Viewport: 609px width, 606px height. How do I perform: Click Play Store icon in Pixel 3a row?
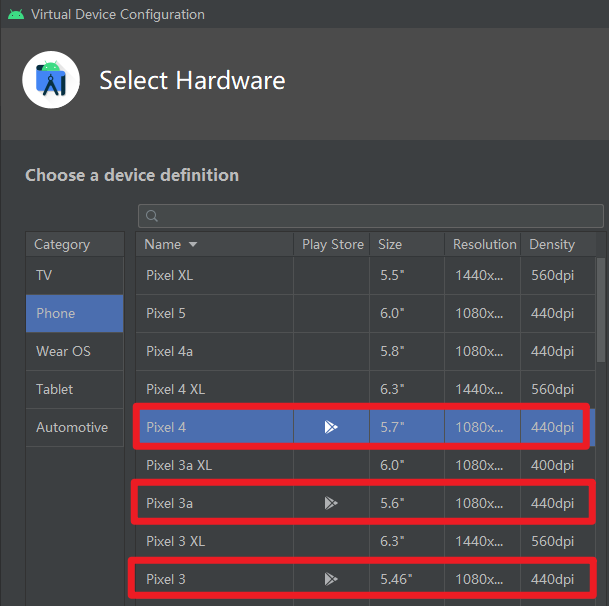click(331, 503)
